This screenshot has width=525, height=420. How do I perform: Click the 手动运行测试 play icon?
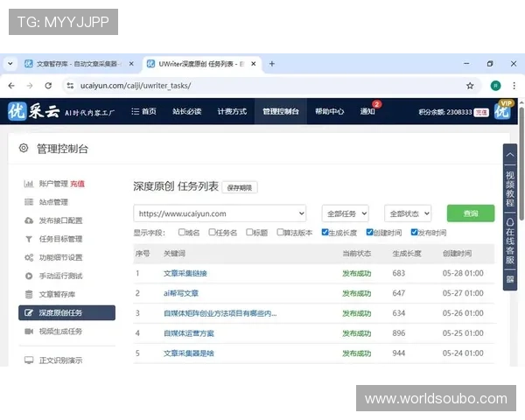29,276
